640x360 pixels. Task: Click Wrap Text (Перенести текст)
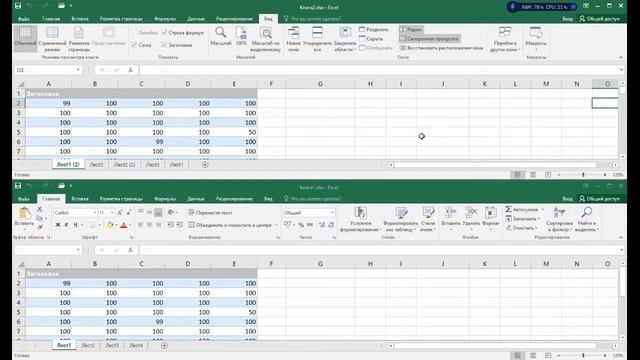(x=210, y=213)
